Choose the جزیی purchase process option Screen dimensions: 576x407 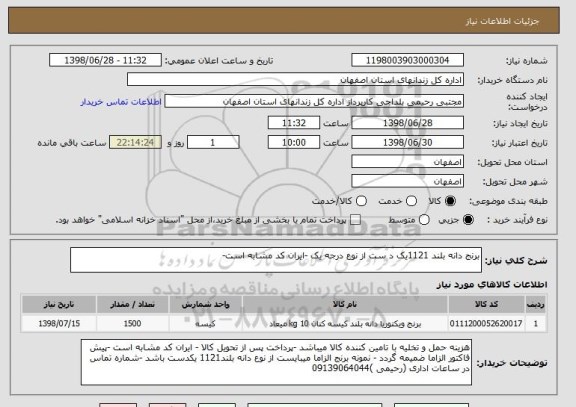tap(468, 220)
